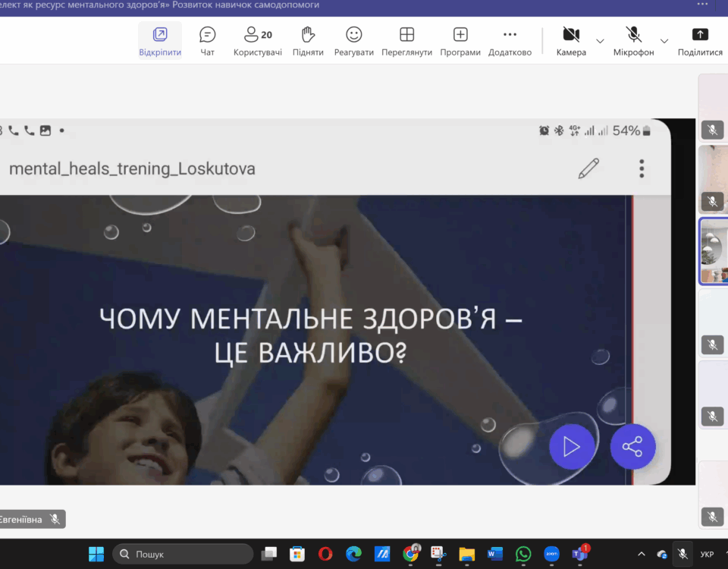Open the Чат chat panel

point(207,35)
